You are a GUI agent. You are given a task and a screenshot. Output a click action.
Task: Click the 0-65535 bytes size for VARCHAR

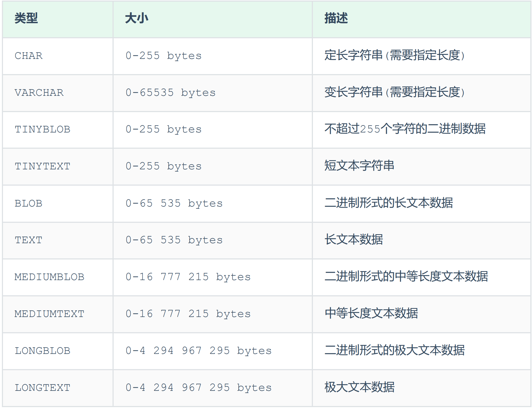pyautogui.click(x=171, y=93)
